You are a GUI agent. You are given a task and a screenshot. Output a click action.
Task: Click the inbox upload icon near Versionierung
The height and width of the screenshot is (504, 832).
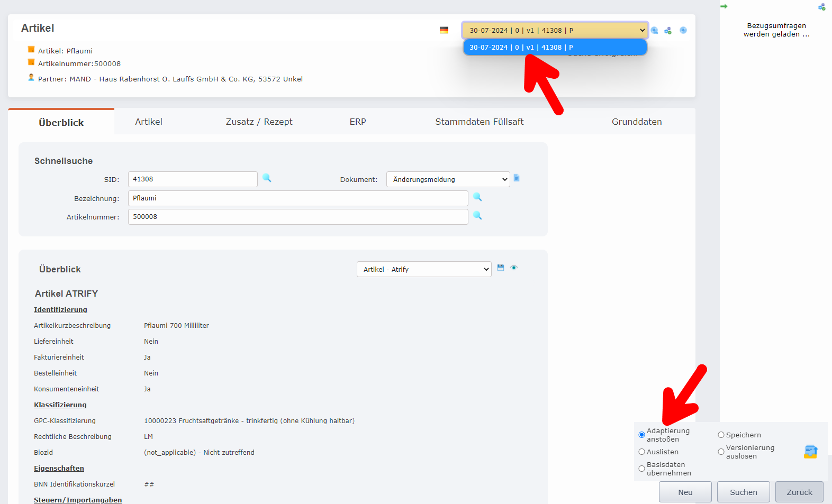click(x=810, y=452)
